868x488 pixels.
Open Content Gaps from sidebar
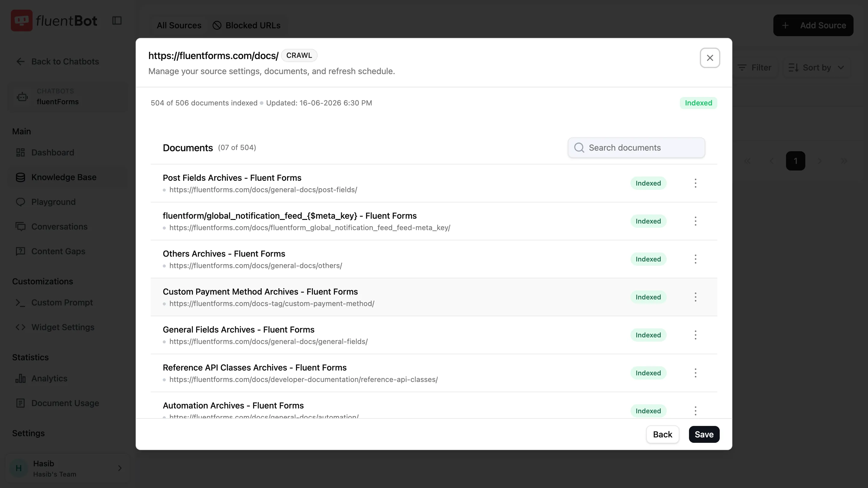(x=58, y=251)
